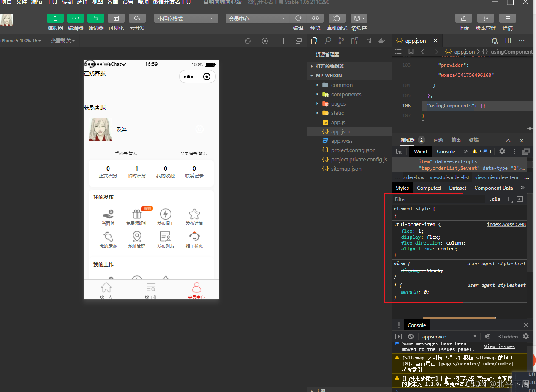Toggle the 模拟器 simulator panel button
The width and height of the screenshot is (536, 392).
(x=55, y=18)
